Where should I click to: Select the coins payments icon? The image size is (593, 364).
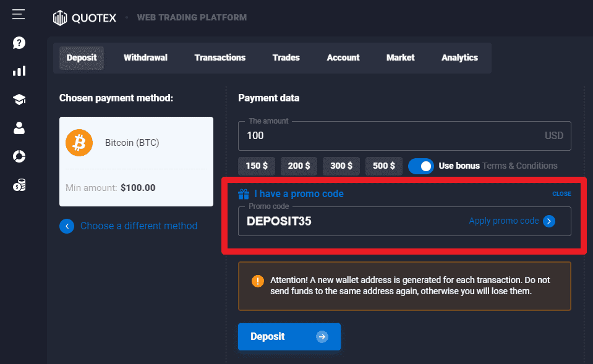click(x=18, y=185)
